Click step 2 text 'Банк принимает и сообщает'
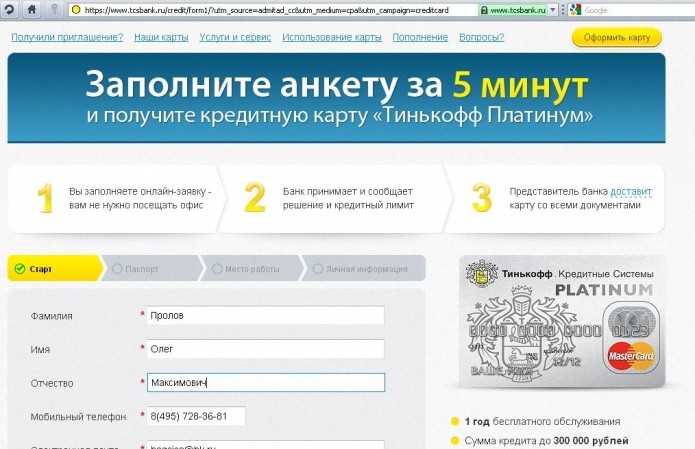This screenshot has height=449, width=695. tap(348, 191)
